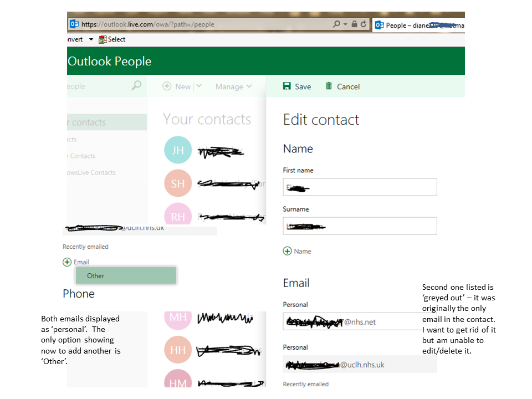Click the Your contacts list heading
This screenshot has width=532, height=399.
tap(207, 119)
